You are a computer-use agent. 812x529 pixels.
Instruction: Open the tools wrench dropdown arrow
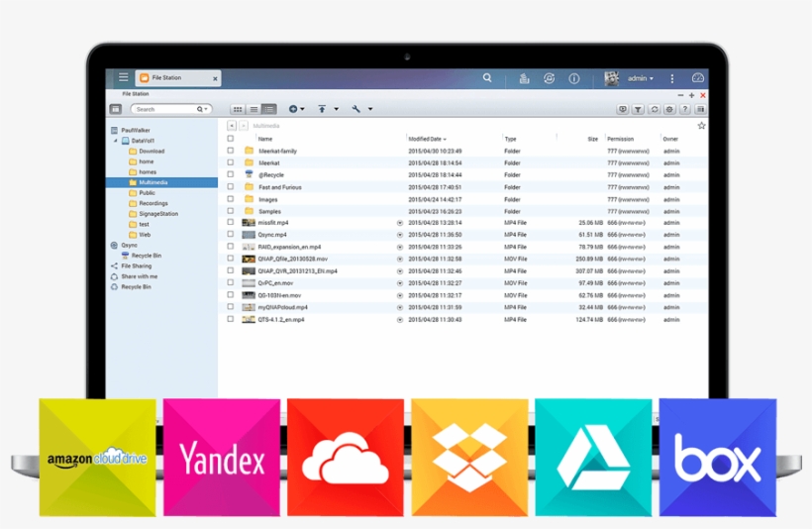tap(370, 109)
